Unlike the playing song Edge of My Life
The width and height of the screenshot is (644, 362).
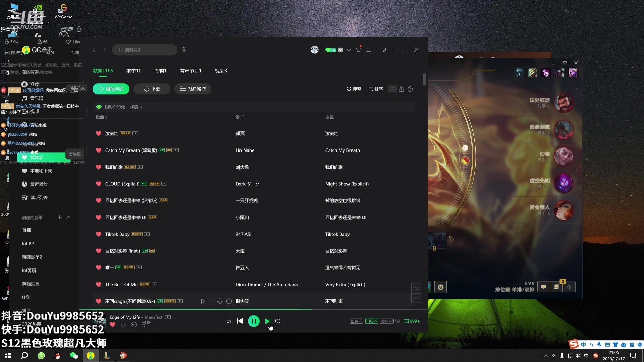point(113,324)
